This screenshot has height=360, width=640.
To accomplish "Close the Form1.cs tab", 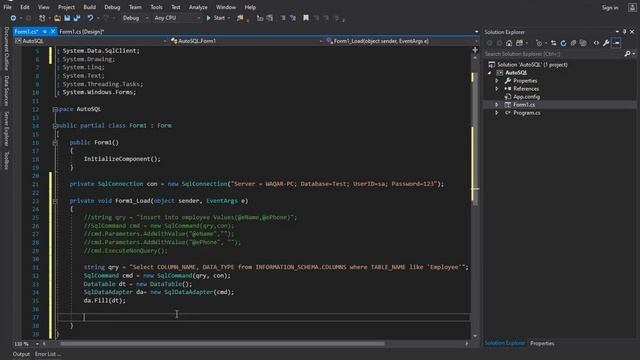I will click(53, 31).
